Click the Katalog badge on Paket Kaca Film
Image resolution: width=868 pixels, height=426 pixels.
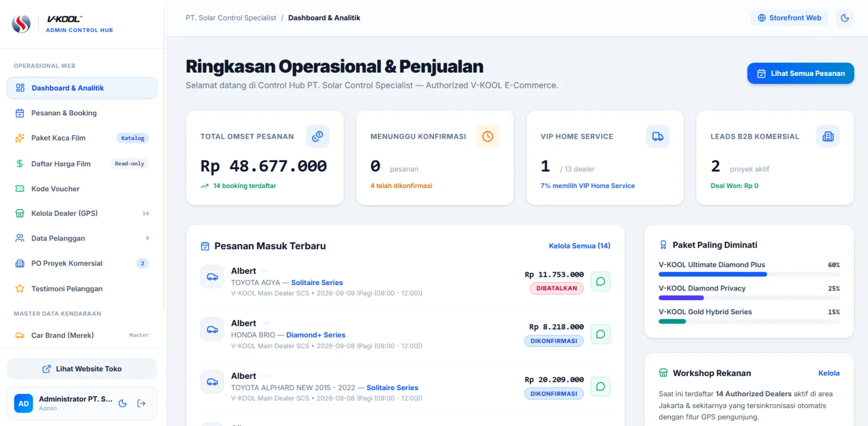[x=133, y=138]
